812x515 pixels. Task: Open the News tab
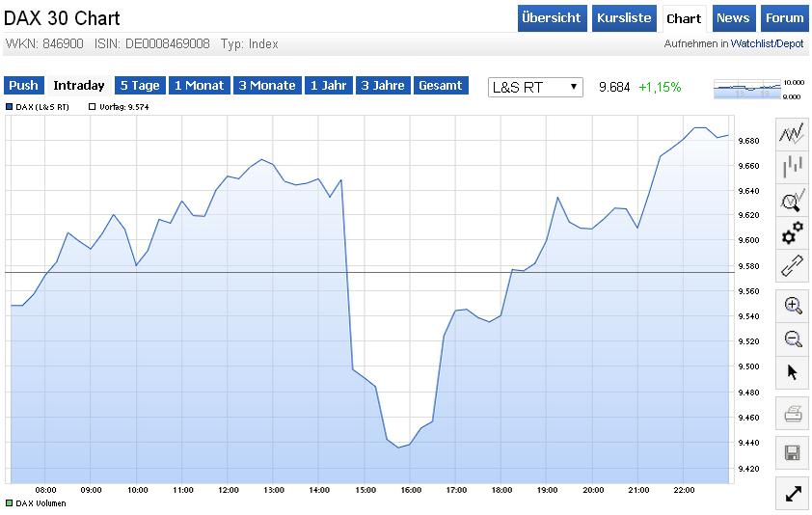pos(733,18)
